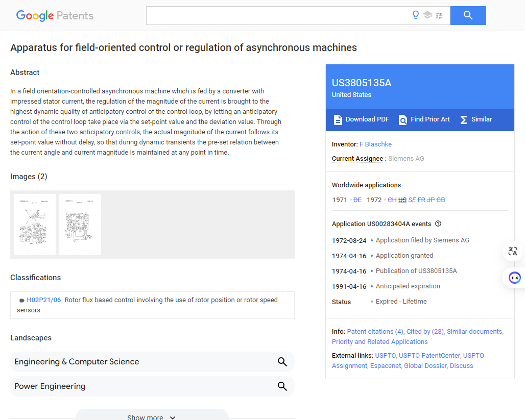Search the Power Engineering landscape

click(282, 386)
